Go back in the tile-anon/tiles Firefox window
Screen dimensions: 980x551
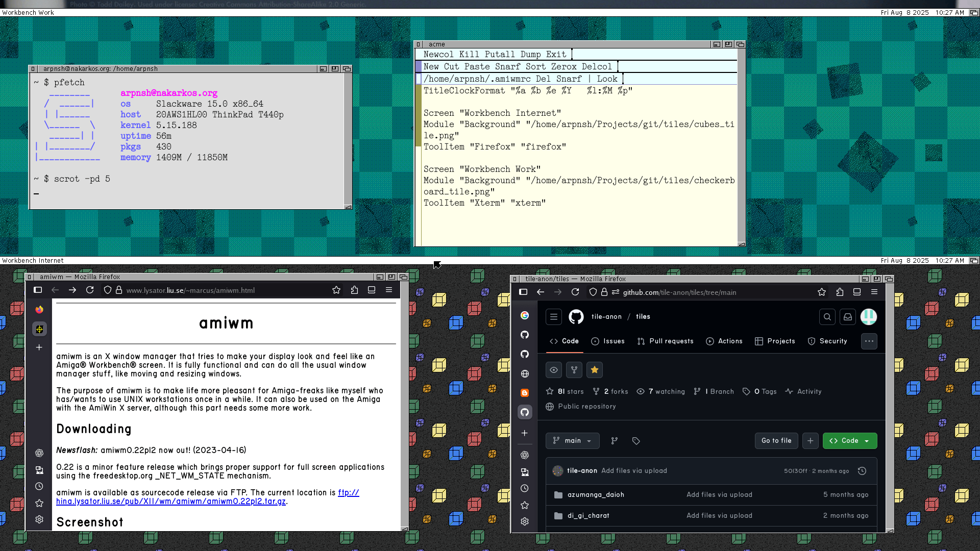pos(541,292)
